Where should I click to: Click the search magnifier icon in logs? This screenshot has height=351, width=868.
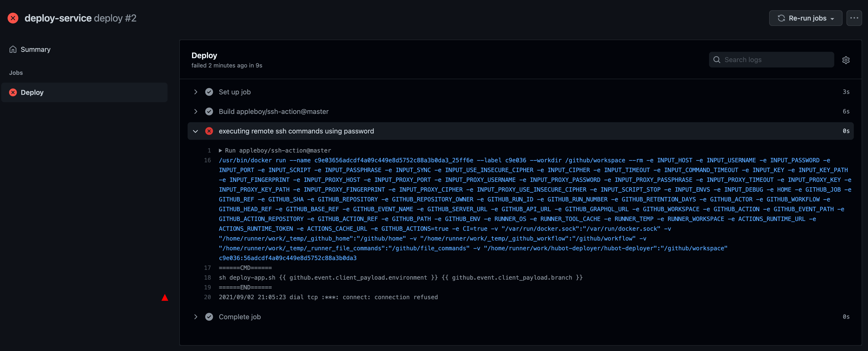[x=717, y=60]
